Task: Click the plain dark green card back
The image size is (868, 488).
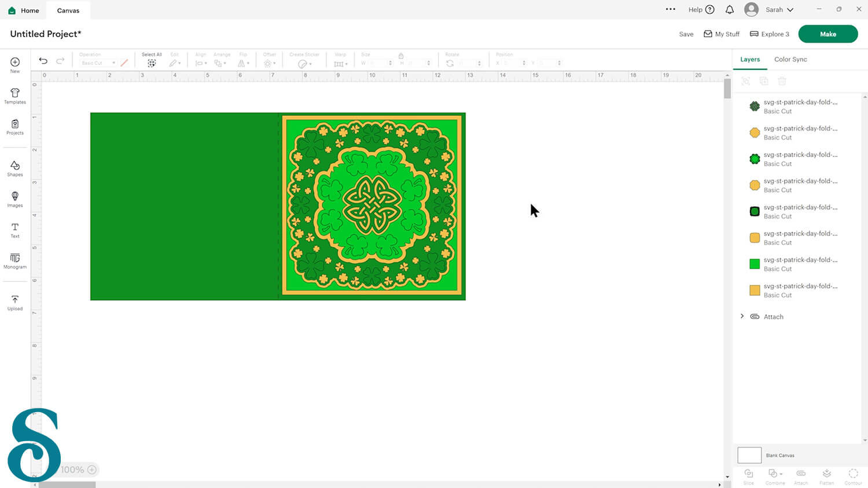Action: [184, 206]
